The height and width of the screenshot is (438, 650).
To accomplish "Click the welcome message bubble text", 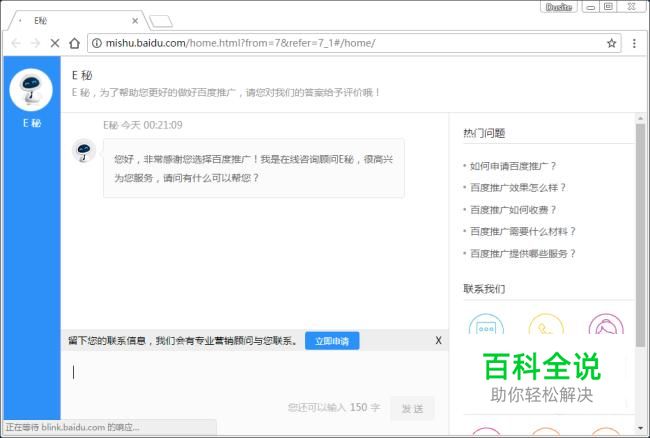I will (253, 168).
